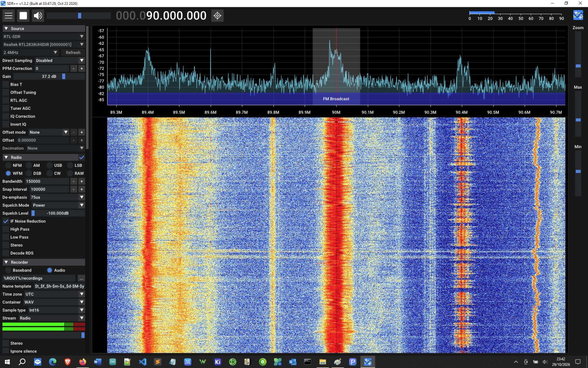This screenshot has height=368, width=588.
Task: Turn on RTL AGC
Action: tap(6, 100)
